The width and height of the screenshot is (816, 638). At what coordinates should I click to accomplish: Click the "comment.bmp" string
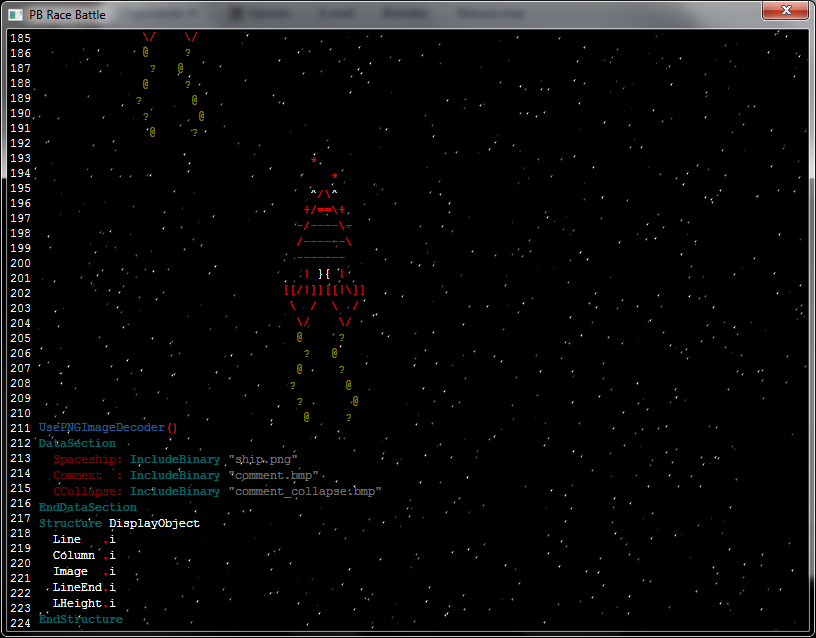273,476
